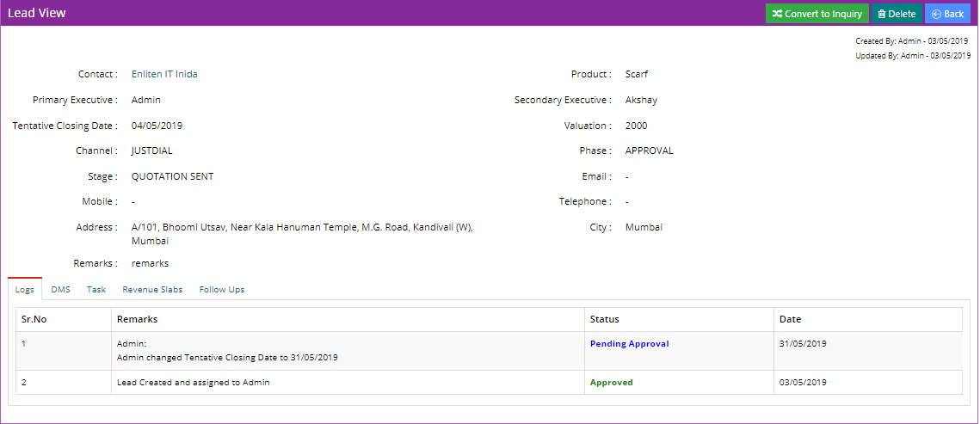Click the Remarks column header
The width and height of the screenshot is (980, 424).
point(137,320)
